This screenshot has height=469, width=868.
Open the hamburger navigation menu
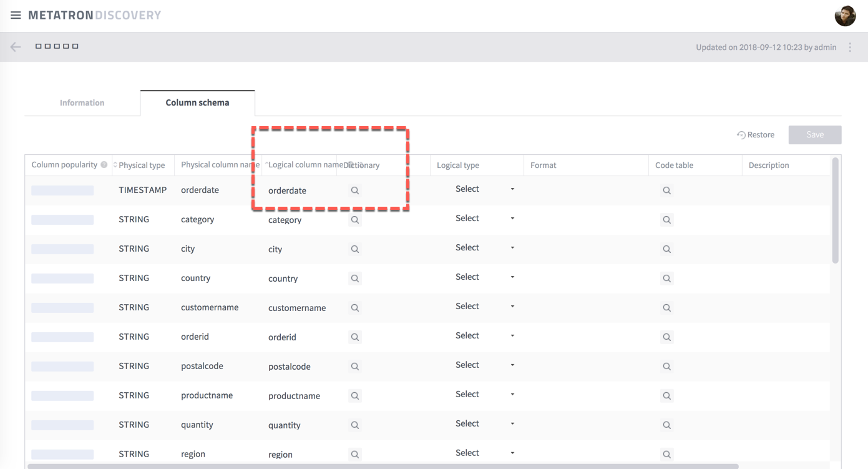(x=16, y=16)
